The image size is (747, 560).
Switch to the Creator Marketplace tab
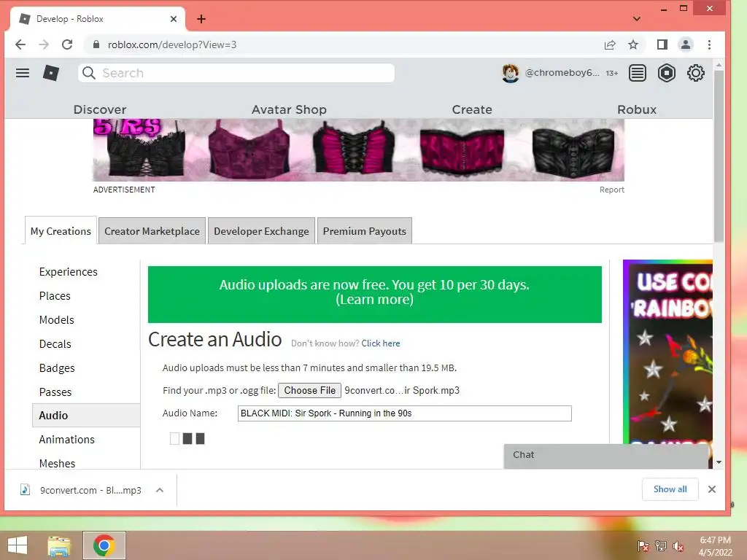click(152, 231)
